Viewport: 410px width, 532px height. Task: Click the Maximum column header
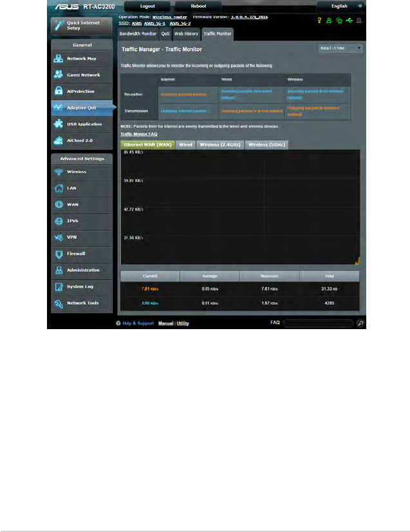coord(270,276)
